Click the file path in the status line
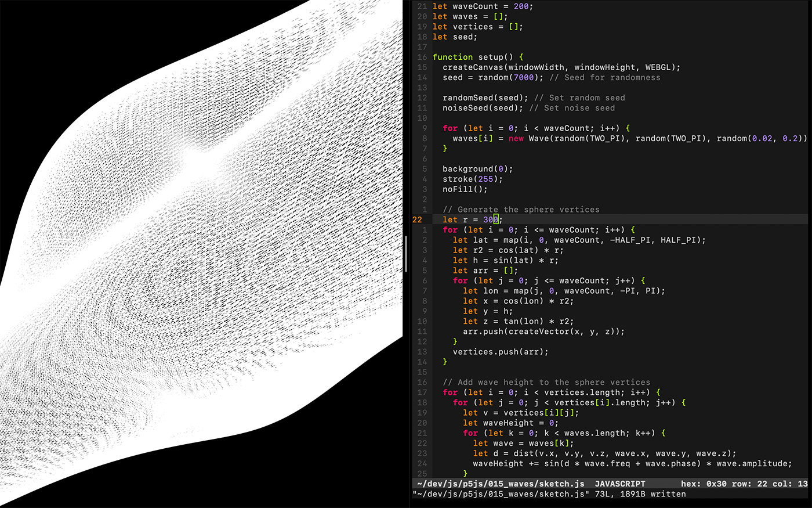This screenshot has height=508, width=812. pos(501,484)
